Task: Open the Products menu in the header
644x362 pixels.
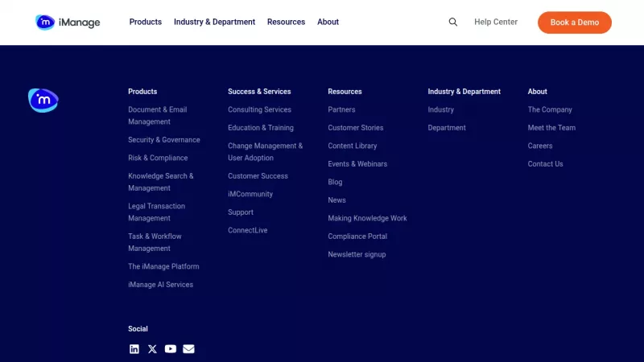Action: (x=146, y=23)
